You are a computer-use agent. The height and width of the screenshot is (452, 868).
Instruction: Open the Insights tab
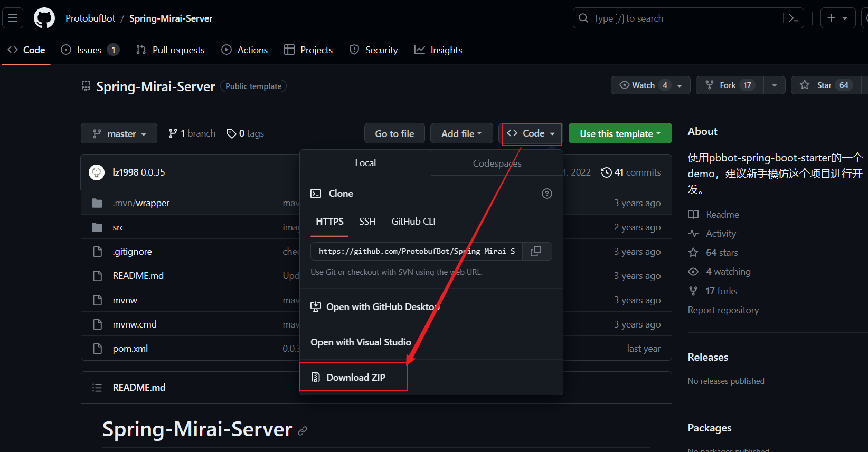(x=438, y=50)
